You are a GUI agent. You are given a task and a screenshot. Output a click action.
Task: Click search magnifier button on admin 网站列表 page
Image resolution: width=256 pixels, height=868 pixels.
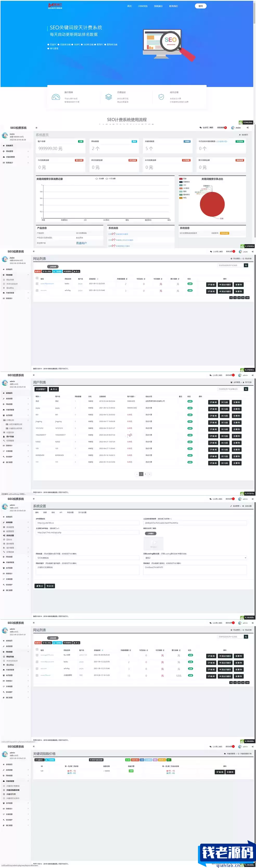click(246, 637)
